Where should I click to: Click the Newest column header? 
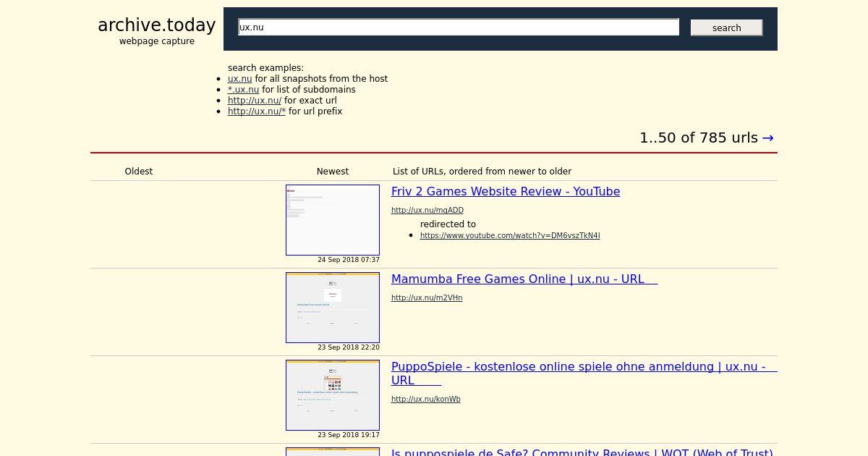pyautogui.click(x=333, y=172)
